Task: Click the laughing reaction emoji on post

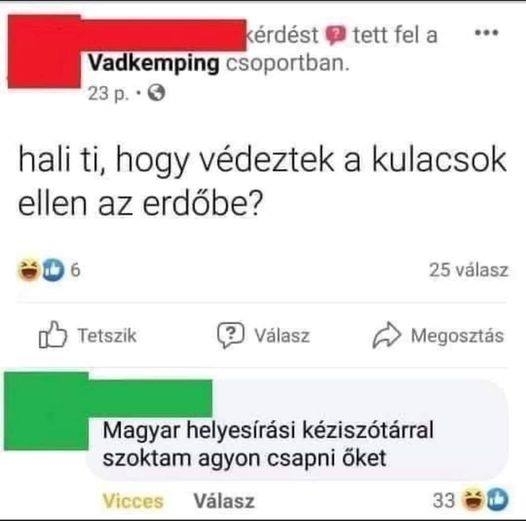Action: pos(29,270)
